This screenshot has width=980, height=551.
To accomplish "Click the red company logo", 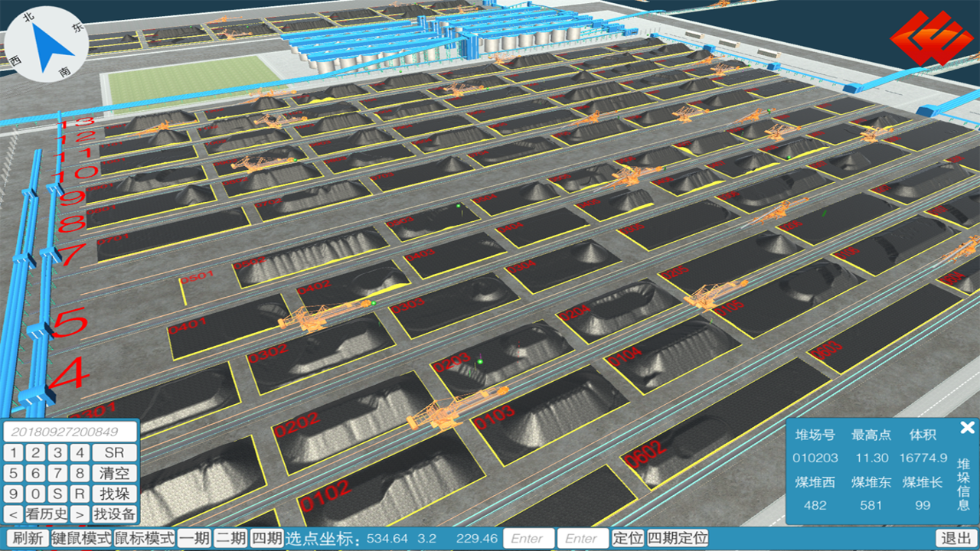I will [x=929, y=38].
